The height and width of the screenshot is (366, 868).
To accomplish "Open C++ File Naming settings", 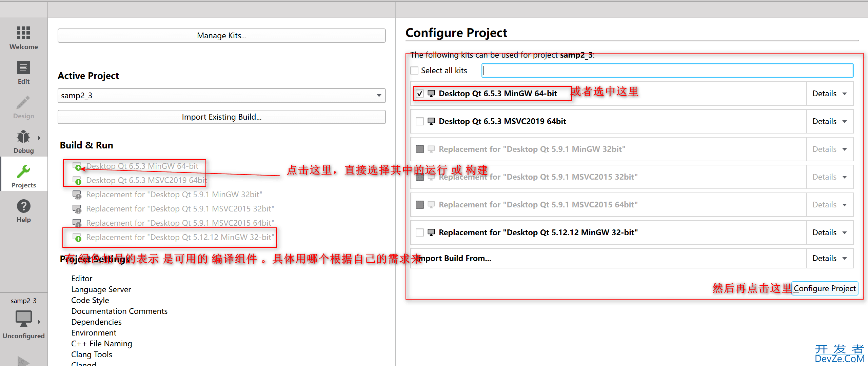I will point(101,344).
